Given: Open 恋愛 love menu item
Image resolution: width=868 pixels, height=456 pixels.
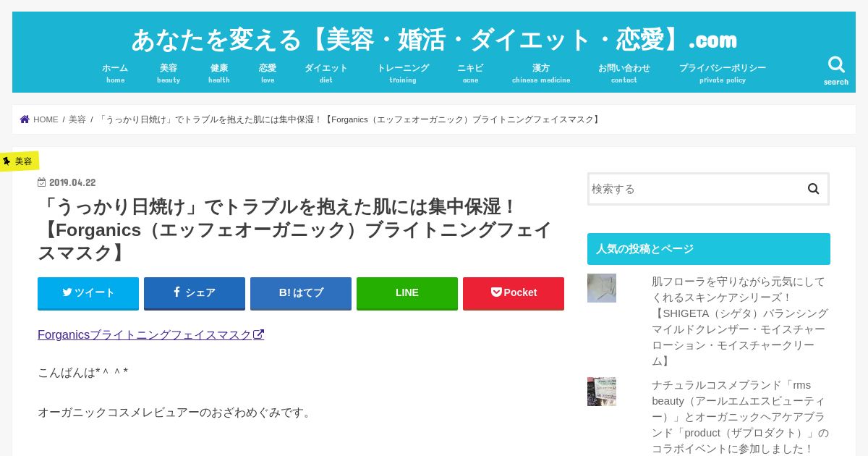Looking at the screenshot, I should pos(268,73).
